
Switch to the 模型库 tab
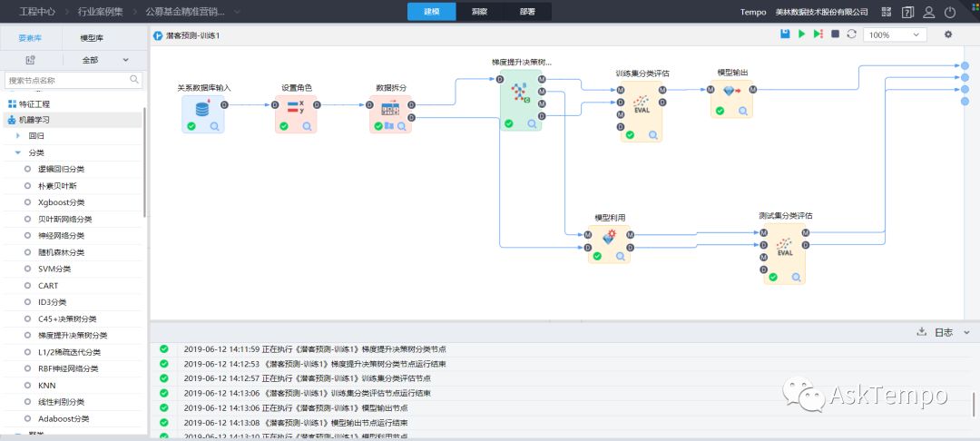pos(92,38)
